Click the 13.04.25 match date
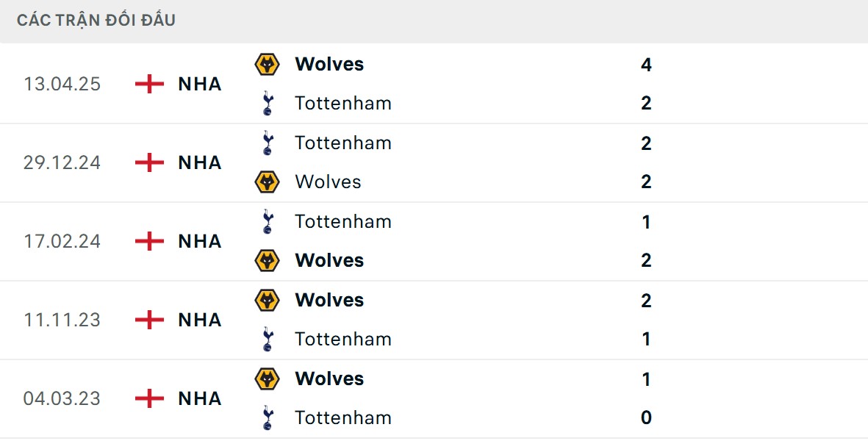 coord(62,84)
